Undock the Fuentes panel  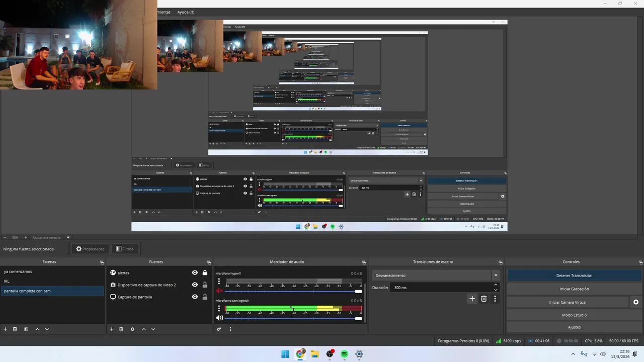209,262
